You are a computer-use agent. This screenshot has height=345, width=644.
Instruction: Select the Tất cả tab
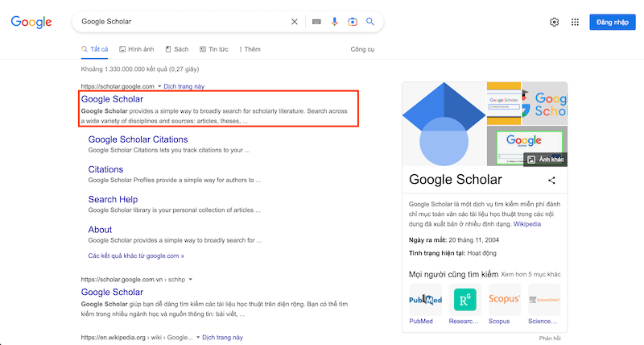point(94,49)
